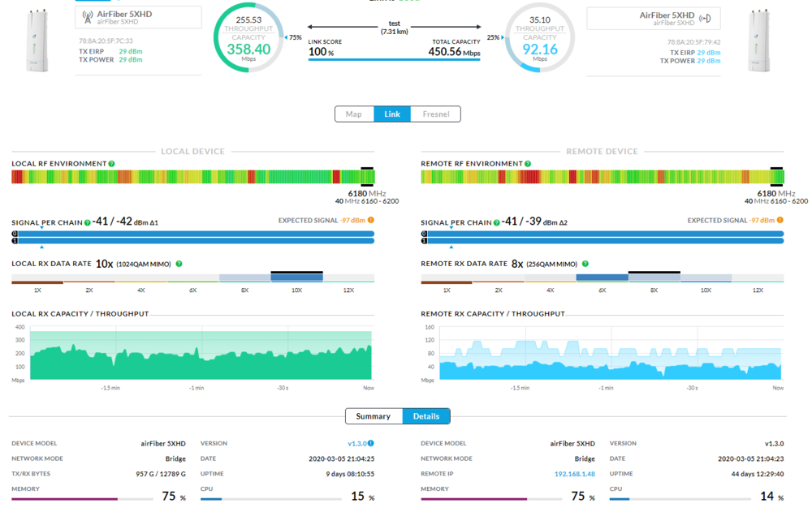The image size is (812, 512).
Task: Switch to the Summary view
Action: click(x=374, y=416)
